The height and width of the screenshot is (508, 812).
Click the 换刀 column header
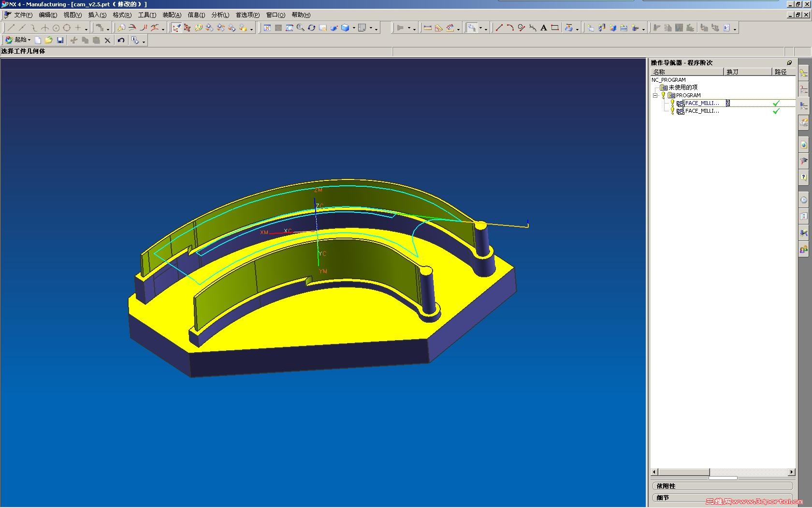click(748, 72)
